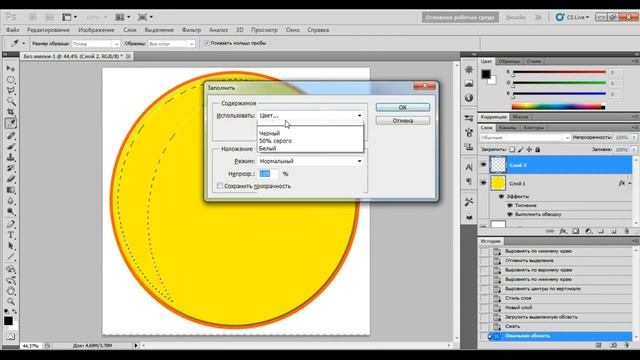Collapse Слой 1 effects list arrow
Viewport: 640px width, 360px height.
point(630,183)
